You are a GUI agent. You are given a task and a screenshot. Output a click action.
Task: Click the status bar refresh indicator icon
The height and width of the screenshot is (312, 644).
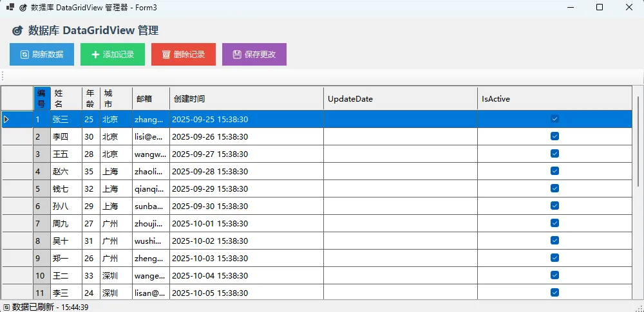pyautogui.click(x=6, y=307)
